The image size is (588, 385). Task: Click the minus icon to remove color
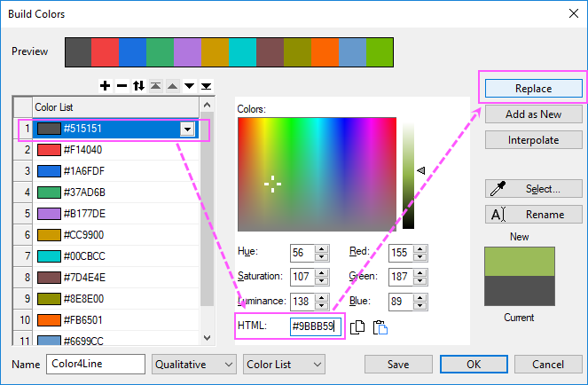pos(122,86)
